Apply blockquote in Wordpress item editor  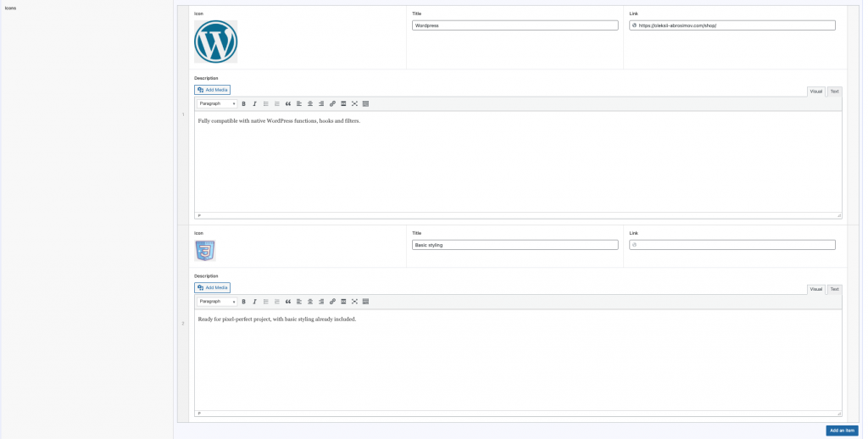coord(288,103)
